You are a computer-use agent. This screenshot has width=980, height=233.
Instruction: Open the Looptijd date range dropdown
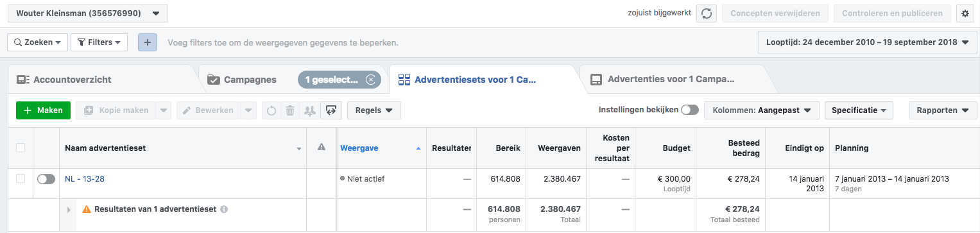pos(867,42)
